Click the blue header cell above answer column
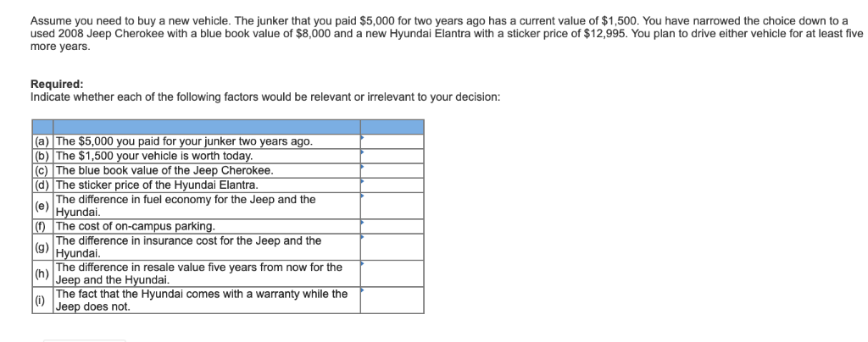The image size is (868, 342). click(x=392, y=127)
